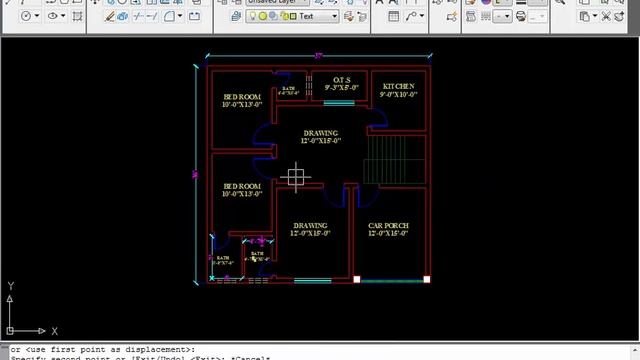Click the match layer icon
This screenshot has width=640, height=360.
(x=349, y=16)
